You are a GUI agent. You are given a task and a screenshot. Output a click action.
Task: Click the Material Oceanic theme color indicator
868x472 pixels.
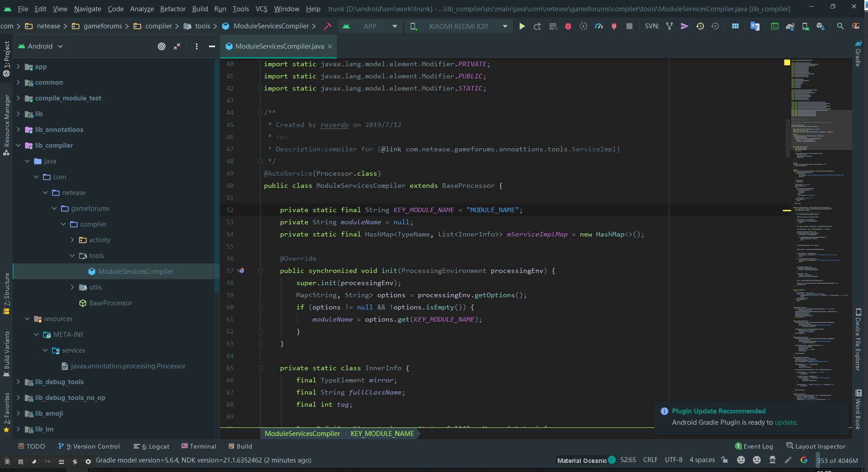(612, 460)
